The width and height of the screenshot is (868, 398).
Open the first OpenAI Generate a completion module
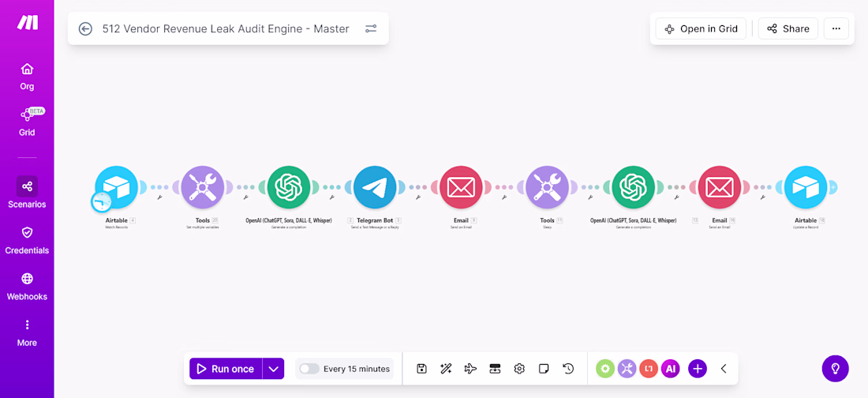[x=288, y=187]
